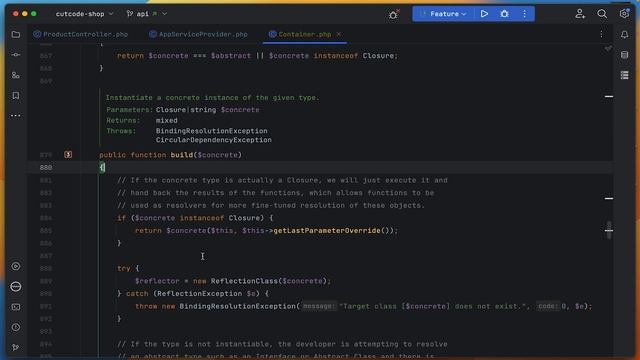Open the Services tool window icon
The image size is (640, 360).
[16, 266]
